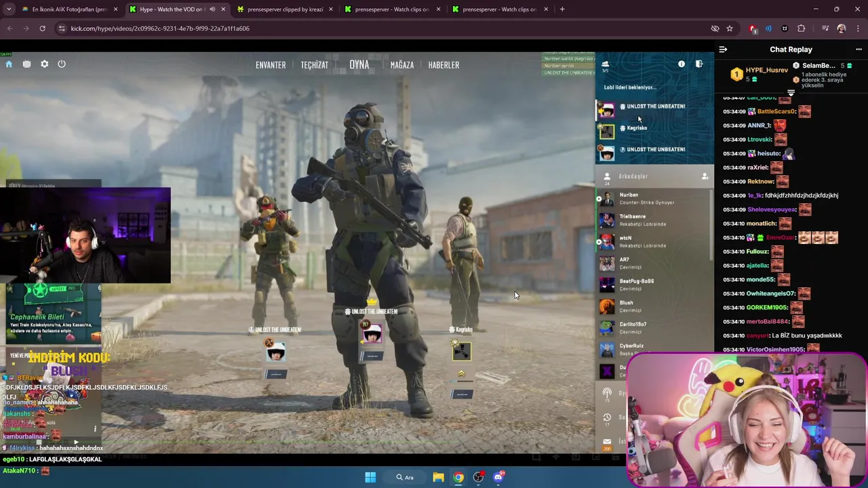The height and width of the screenshot is (488, 868).
Task: Open the MAĞAZA menu
Action: [x=402, y=65]
